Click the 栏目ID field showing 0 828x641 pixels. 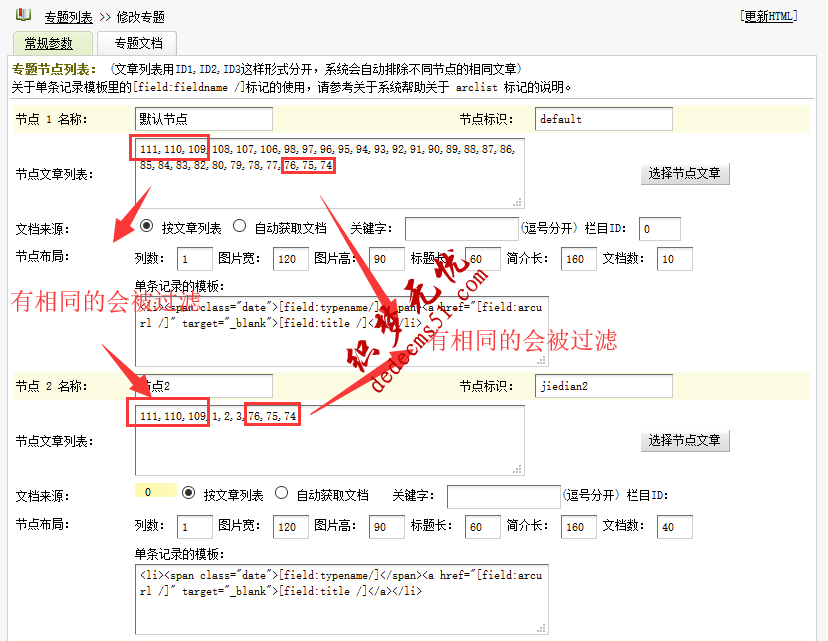pyautogui.click(x=660, y=228)
